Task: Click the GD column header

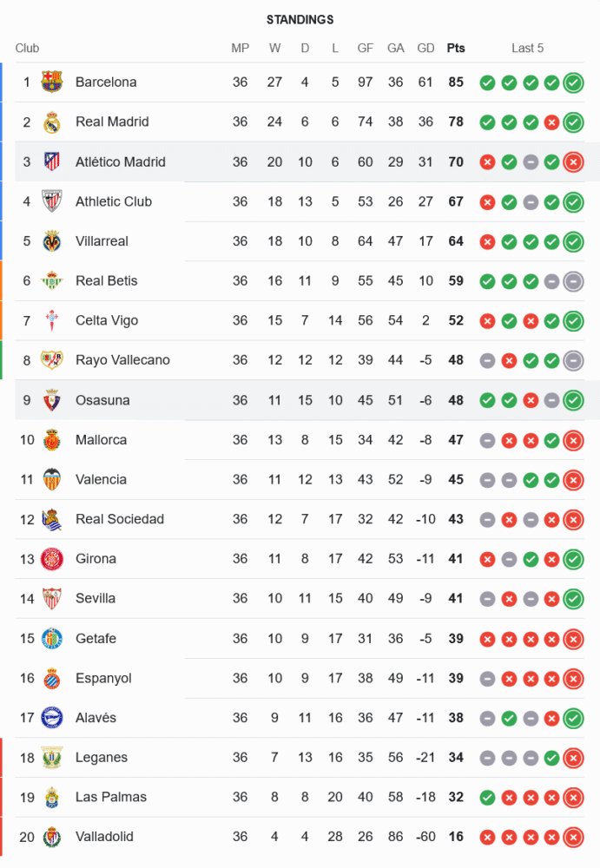Action: [425, 49]
